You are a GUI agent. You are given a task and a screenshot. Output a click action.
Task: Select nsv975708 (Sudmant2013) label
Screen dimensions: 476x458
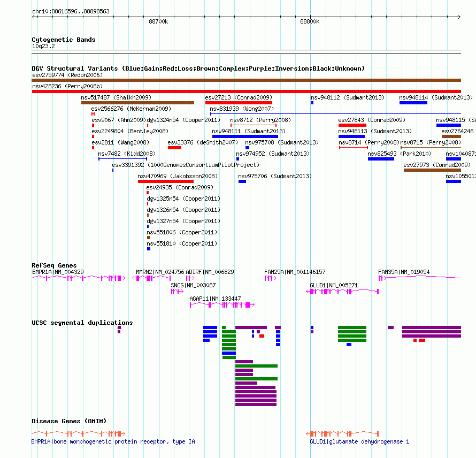point(282,142)
